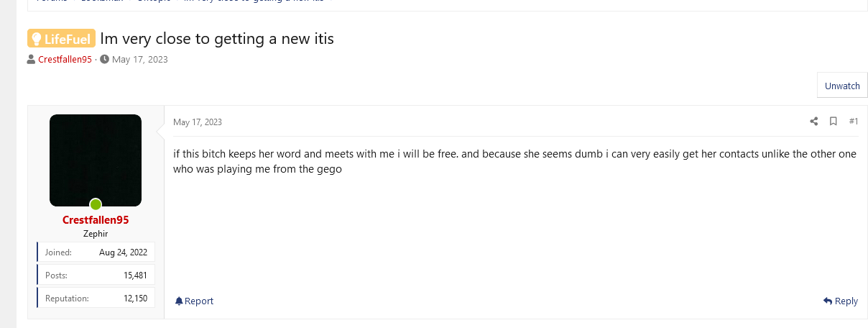Click the Posts count 15,481
This screenshot has height=328, width=868.
click(135, 275)
